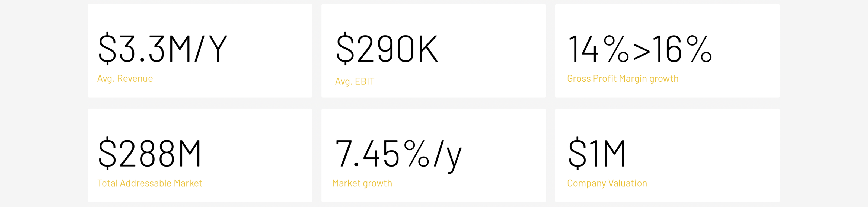Click the $290K figure
868x207 pixels.
(x=387, y=49)
